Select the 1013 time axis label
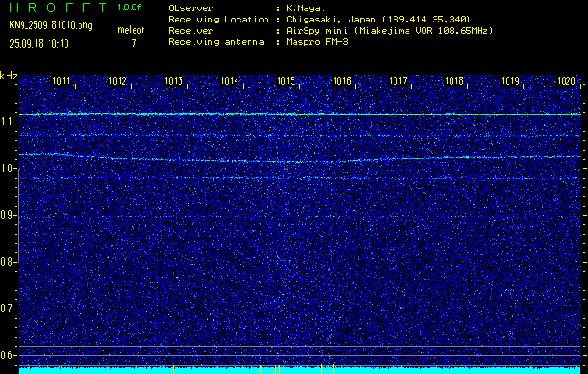This screenshot has height=374, width=588. (x=174, y=80)
